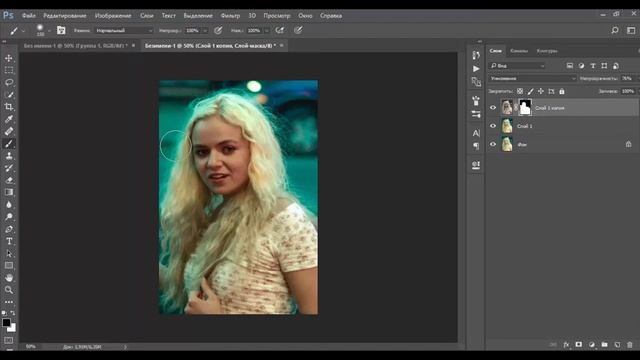Select the Quick Selection tool
This screenshot has height=360, width=640.
pos(9,95)
